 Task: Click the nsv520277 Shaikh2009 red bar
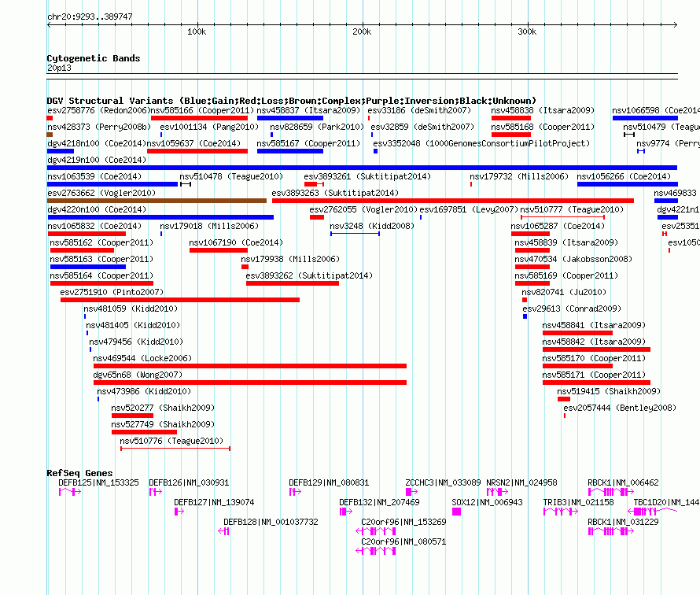point(133,416)
